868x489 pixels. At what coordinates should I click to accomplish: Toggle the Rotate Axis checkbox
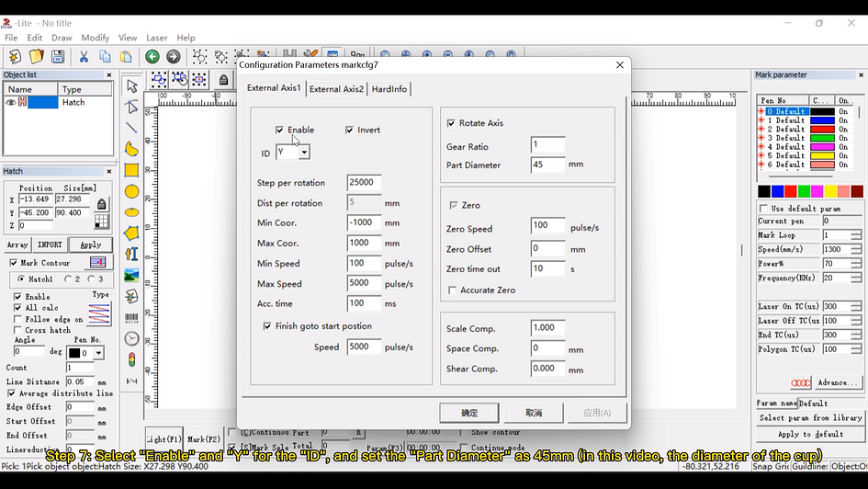[451, 123]
